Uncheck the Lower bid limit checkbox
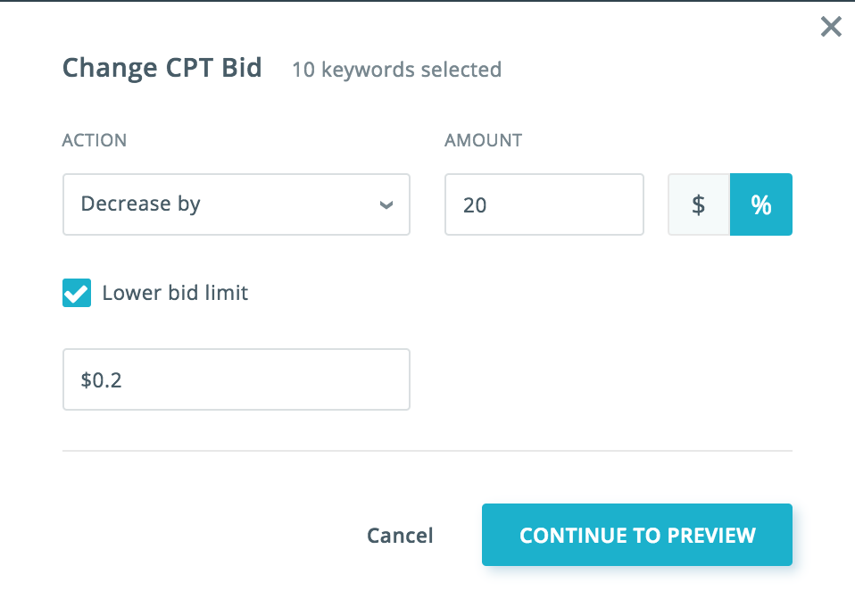This screenshot has height=616, width=855. [x=77, y=293]
